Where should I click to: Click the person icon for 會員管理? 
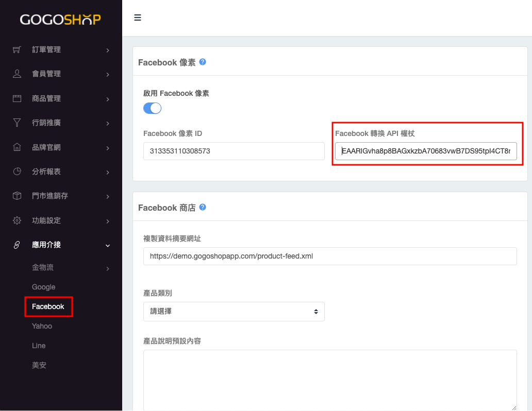(17, 74)
